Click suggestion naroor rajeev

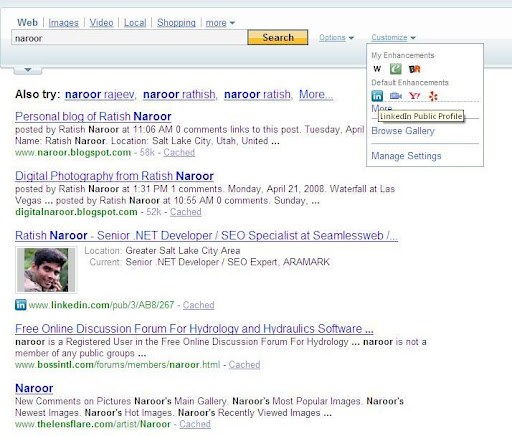tap(99, 94)
